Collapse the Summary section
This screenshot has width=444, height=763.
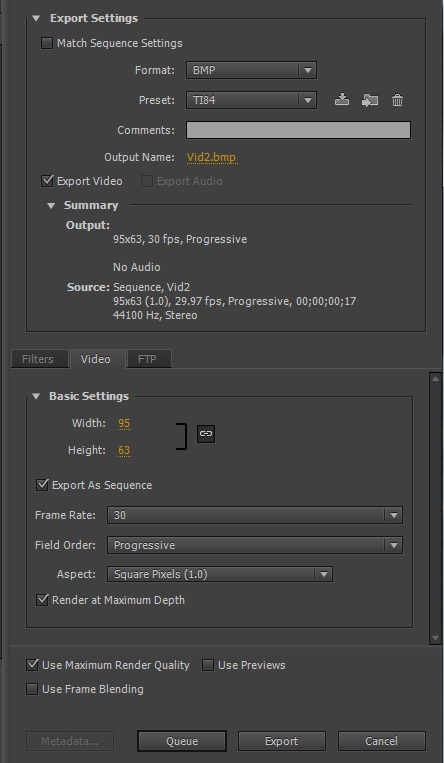click(51, 205)
